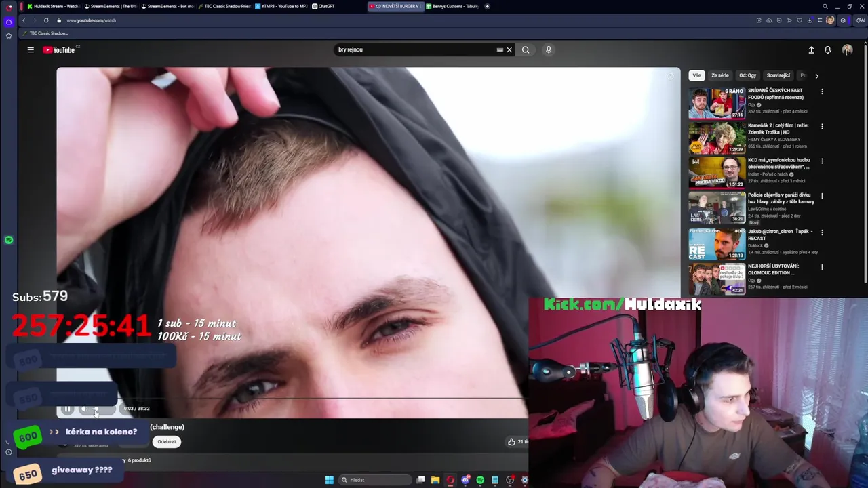The image size is (868, 488).
Task: Open NEJHORŠÍ UBYTOVÁNÍ: OLOMOUC EDITION video
Action: pyautogui.click(x=774, y=269)
